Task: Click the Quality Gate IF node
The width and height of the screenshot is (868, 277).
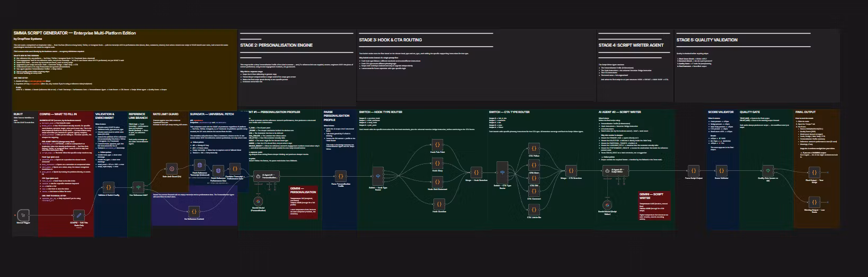Action: tap(767, 170)
